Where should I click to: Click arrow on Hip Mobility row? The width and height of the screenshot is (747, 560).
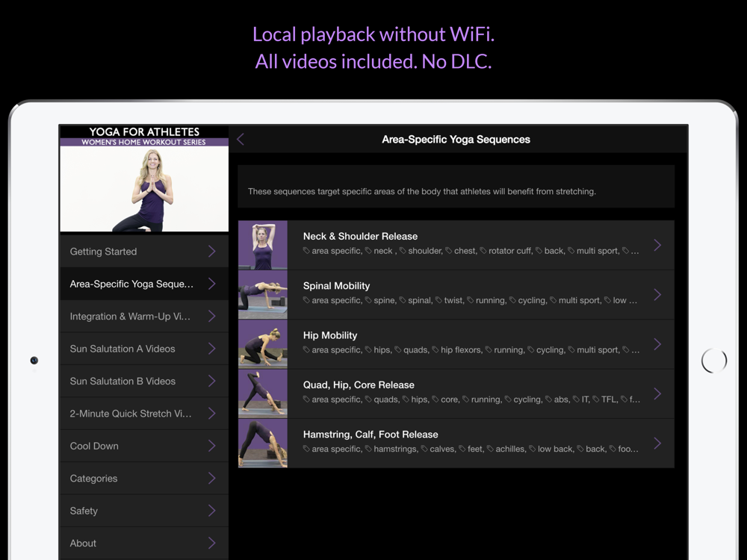[657, 344]
